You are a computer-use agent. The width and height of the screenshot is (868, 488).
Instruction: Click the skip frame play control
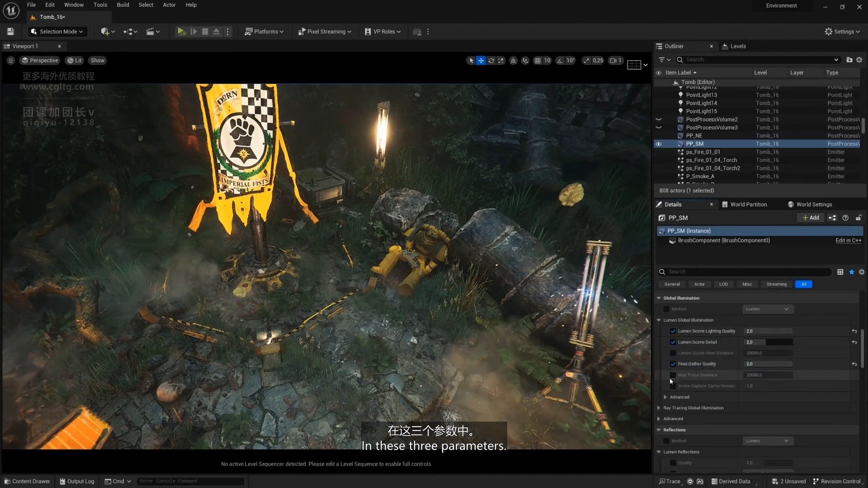pos(193,32)
